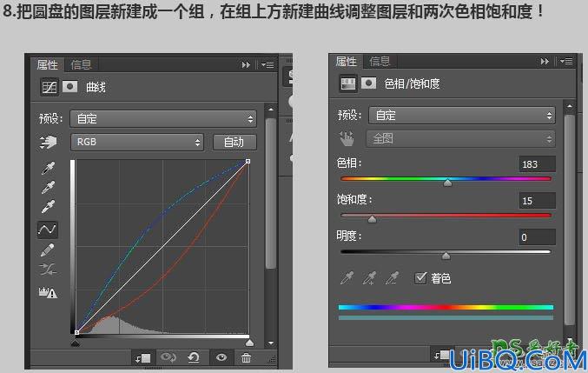Click Hue/Saturation panel scroll up arrow

(x=570, y=106)
